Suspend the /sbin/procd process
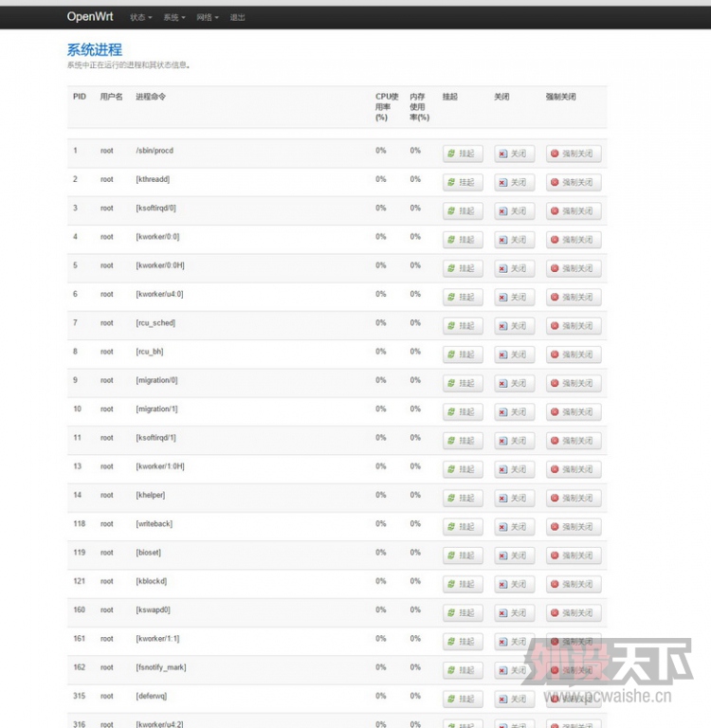711x728 pixels. pos(463,154)
